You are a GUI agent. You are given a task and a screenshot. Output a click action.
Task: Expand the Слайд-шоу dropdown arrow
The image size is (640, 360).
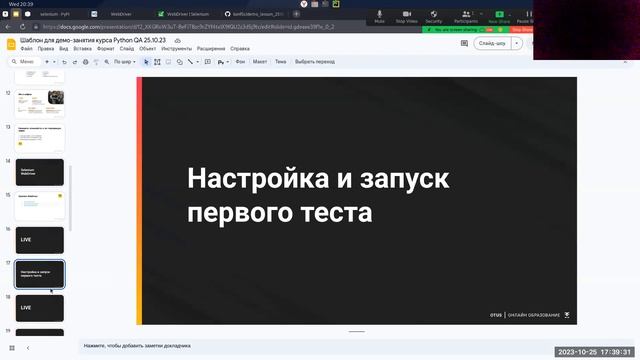(x=517, y=43)
